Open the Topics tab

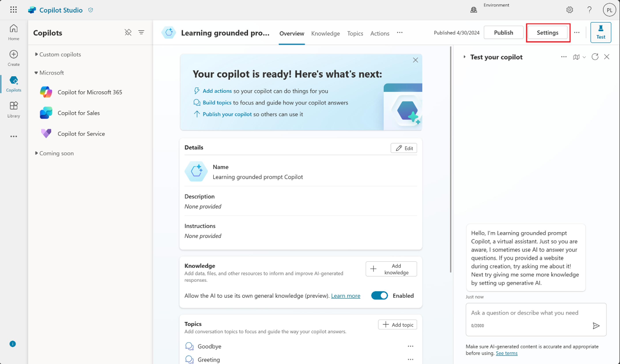coord(355,34)
